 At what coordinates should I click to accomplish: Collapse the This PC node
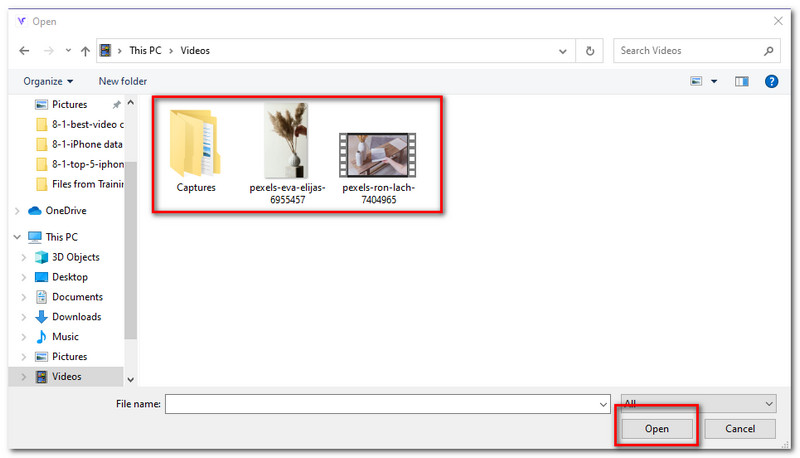(x=17, y=237)
